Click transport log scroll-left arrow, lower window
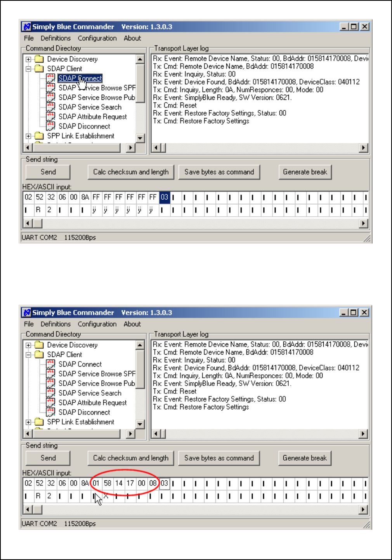 click(156, 433)
